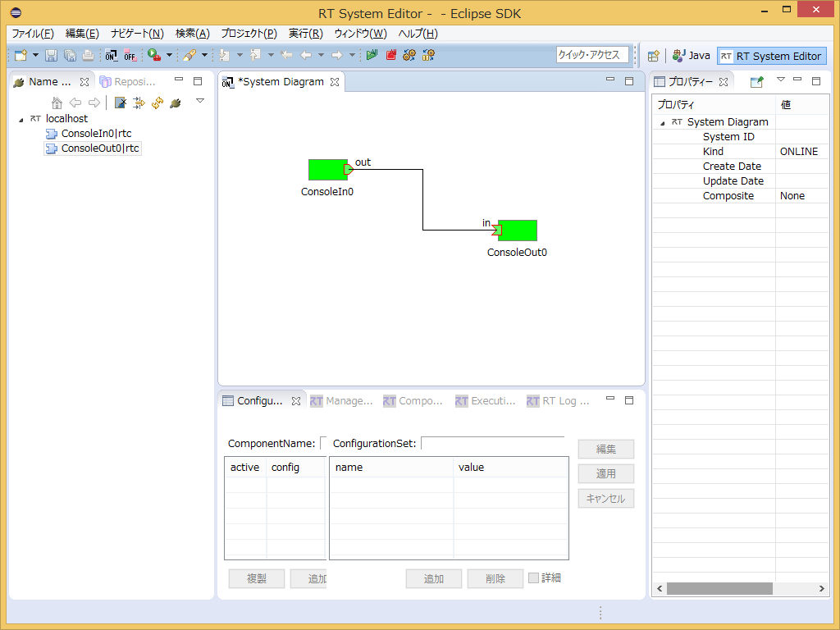
Task: Click Kind value ONLINE in properties
Action: pyautogui.click(x=799, y=152)
